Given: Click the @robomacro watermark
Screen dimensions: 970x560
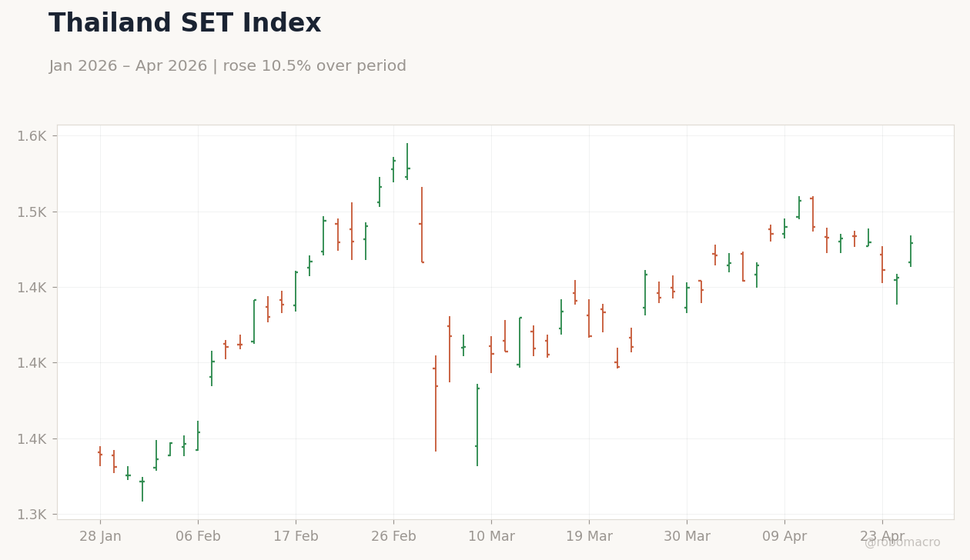Looking at the screenshot, I should [x=902, y=542].
